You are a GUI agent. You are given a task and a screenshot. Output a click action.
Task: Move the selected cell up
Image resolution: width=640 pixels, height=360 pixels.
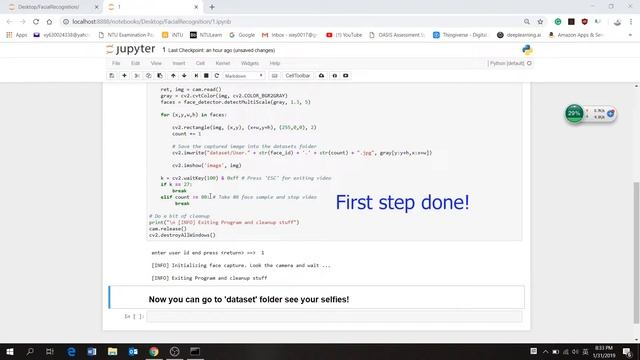[173, 76]
